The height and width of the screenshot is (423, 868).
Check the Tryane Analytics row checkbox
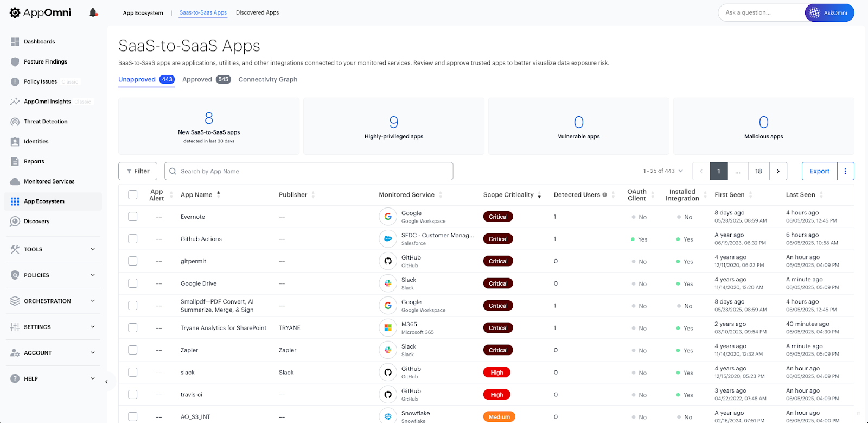[x=132, y=328]
